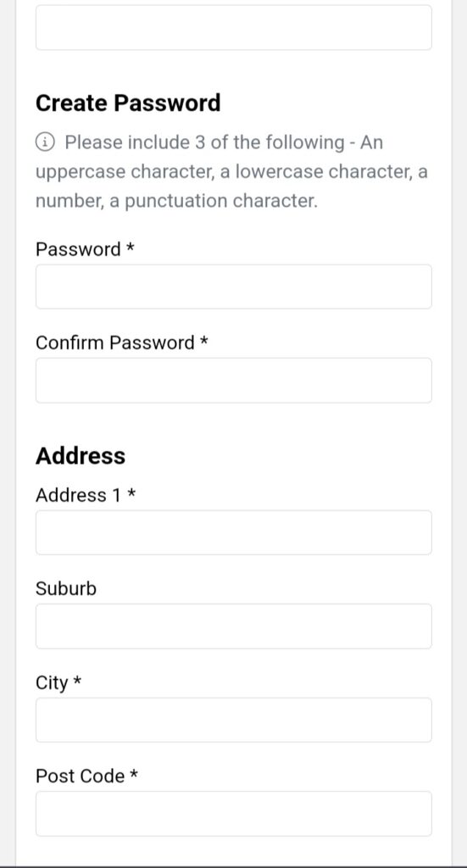
Task: Click the City label text
Action: [x=52, y=682]
